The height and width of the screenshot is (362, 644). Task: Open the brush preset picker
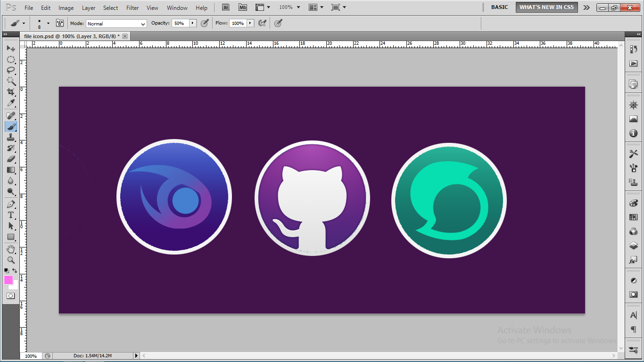click(43, 23)
